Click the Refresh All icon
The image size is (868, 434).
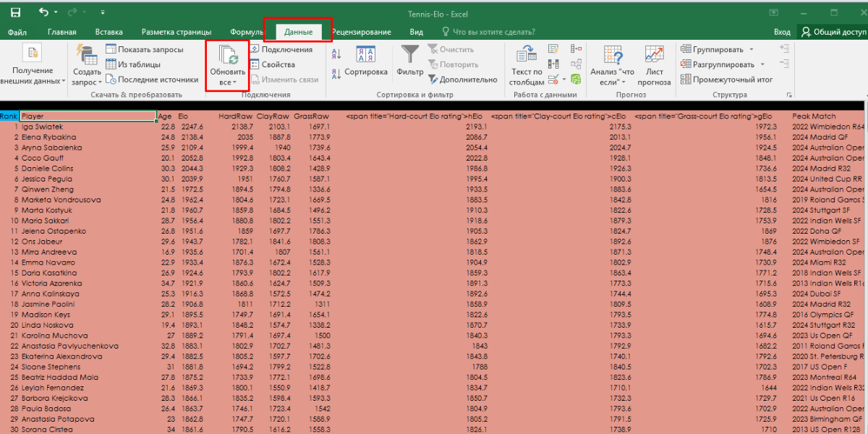pyautogui.click(x=228, y=55)
